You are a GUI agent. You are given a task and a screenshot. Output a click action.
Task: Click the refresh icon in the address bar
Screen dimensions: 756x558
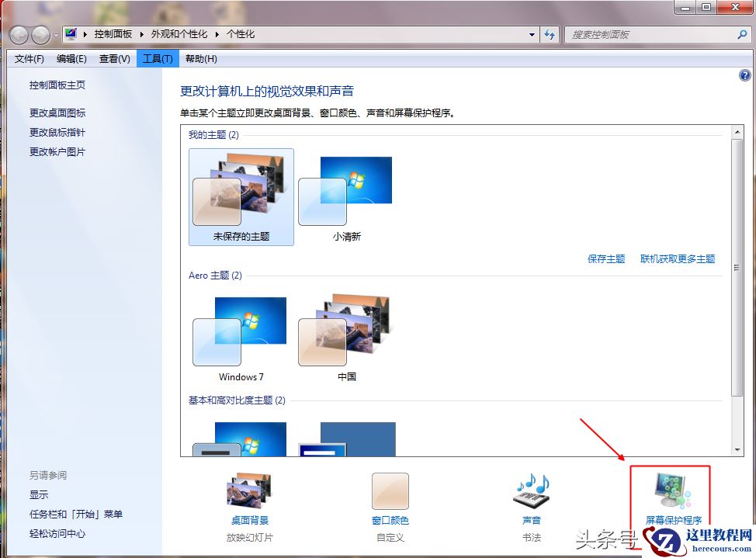(x=550, y=34)
